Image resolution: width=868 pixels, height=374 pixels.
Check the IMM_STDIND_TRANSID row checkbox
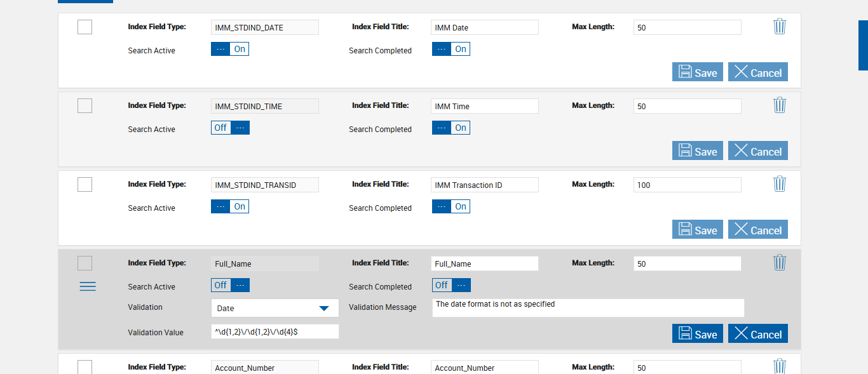pyautogui.click(x=85, y=184)
